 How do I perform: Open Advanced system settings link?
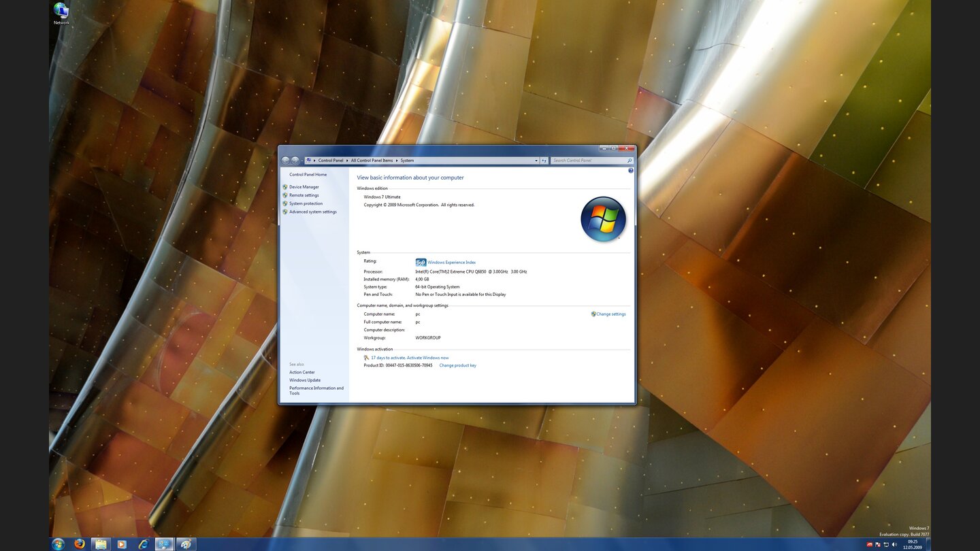point(312,212)
